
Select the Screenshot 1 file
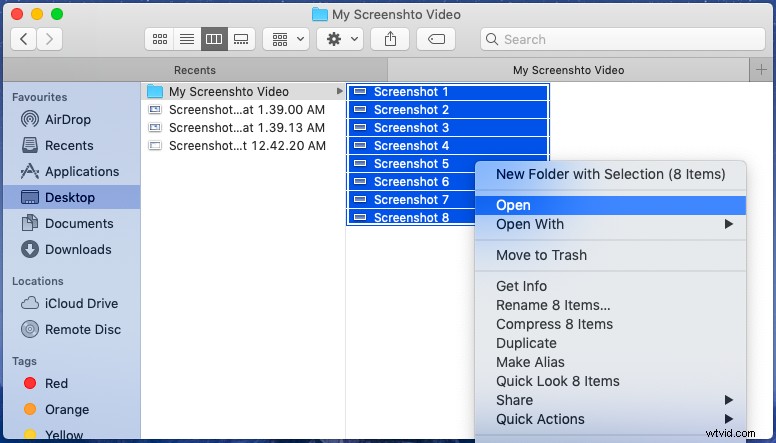tap(448, 92)
